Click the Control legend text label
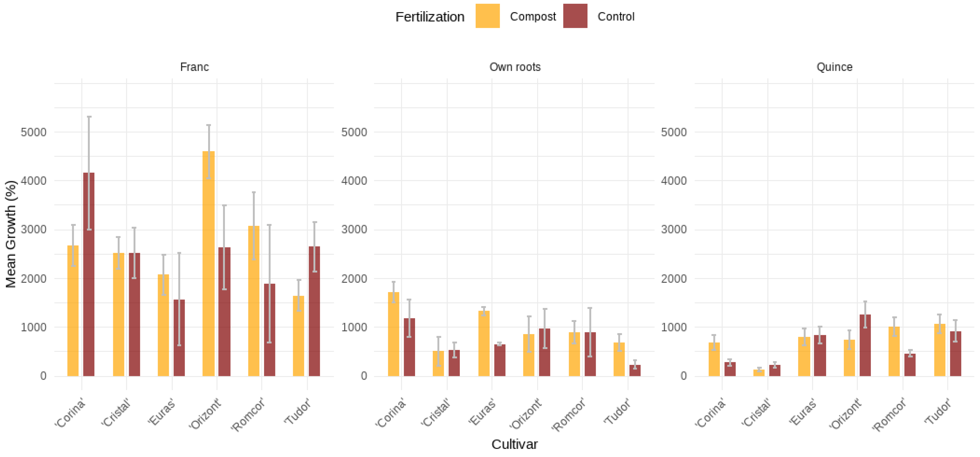The width and height of the screenshot is (980, 457). 616,16
